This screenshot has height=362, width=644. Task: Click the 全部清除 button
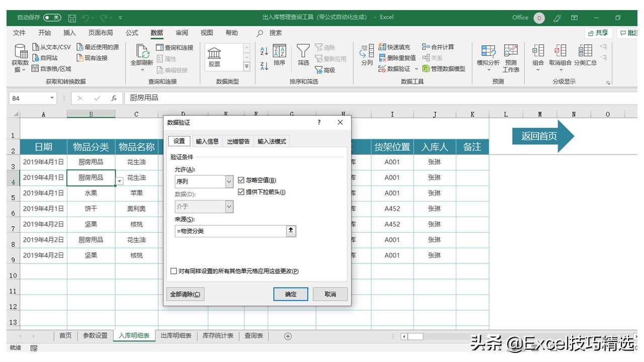click(x=184, y=294)
